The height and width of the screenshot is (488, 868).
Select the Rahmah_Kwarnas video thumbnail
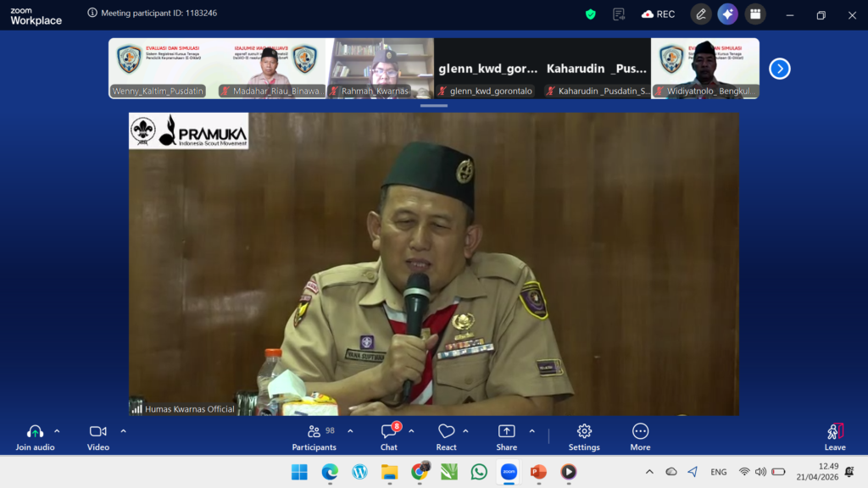(381, 68)
